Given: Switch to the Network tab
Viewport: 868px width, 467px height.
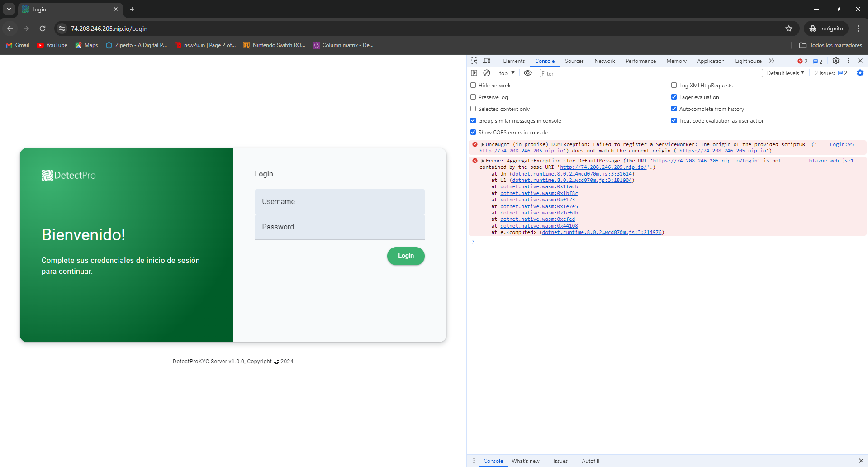Looking at the screenshot, I should (605, 61).
